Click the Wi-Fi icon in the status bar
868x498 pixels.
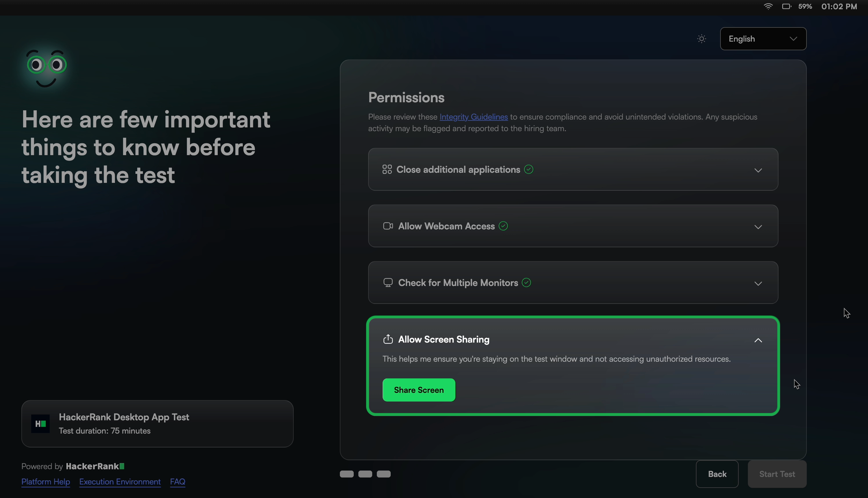(768, 6)
